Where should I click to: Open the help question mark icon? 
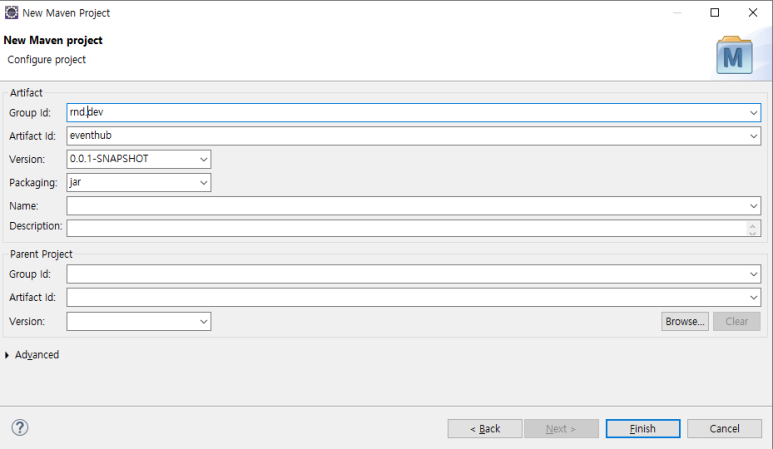[x=20, y=427]
